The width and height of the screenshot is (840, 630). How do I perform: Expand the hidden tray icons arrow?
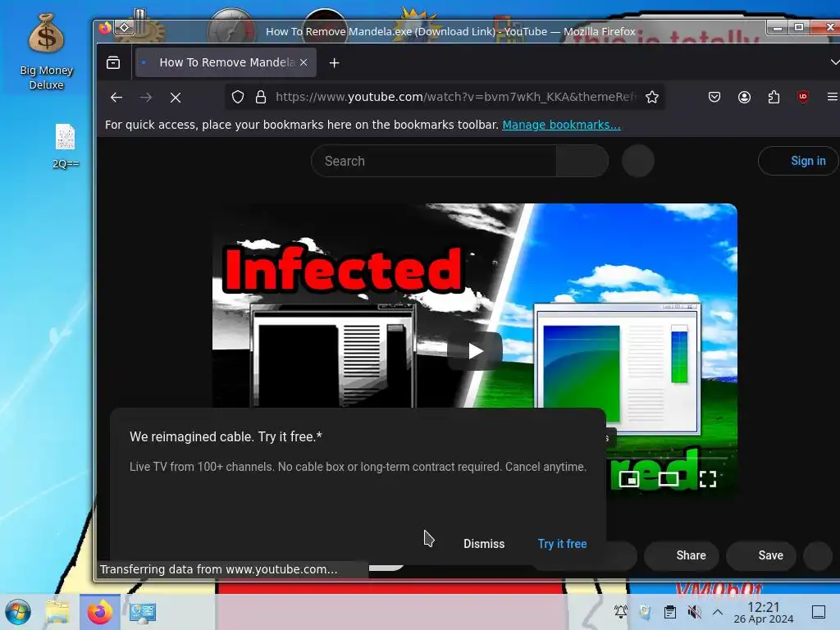(x=718, y=612)
